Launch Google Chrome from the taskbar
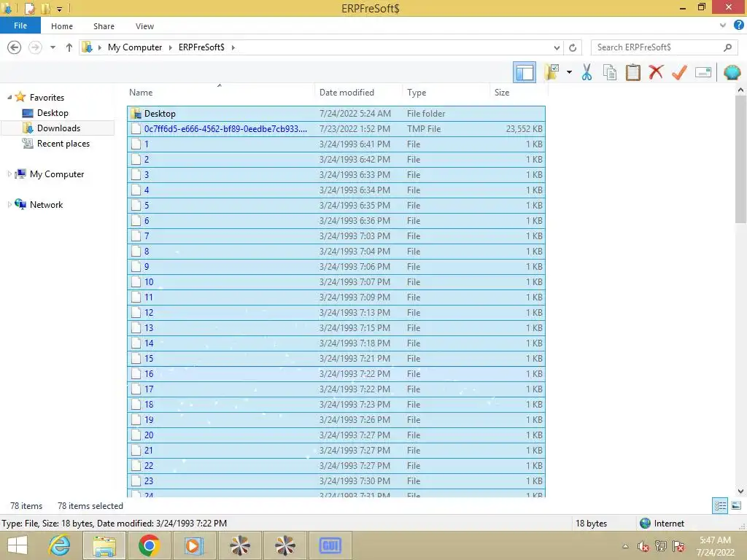Screen dimensions: 747x560 coord(149,545)
